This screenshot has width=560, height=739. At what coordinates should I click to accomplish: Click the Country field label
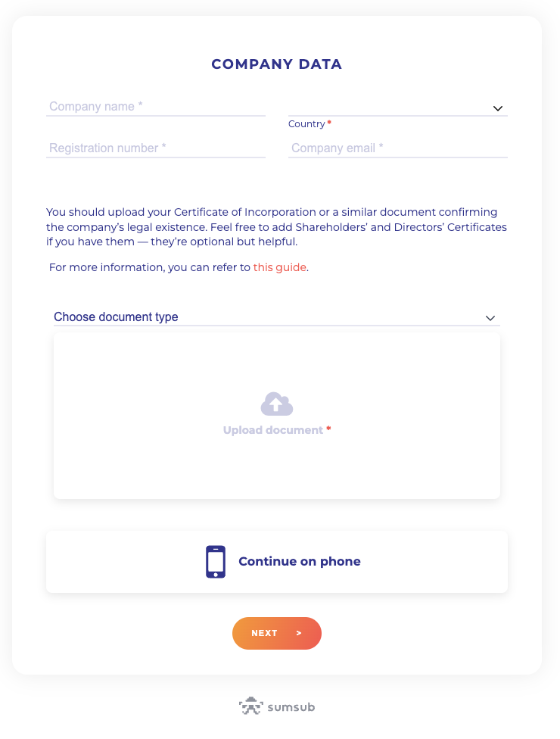click(x=306, y=124)
